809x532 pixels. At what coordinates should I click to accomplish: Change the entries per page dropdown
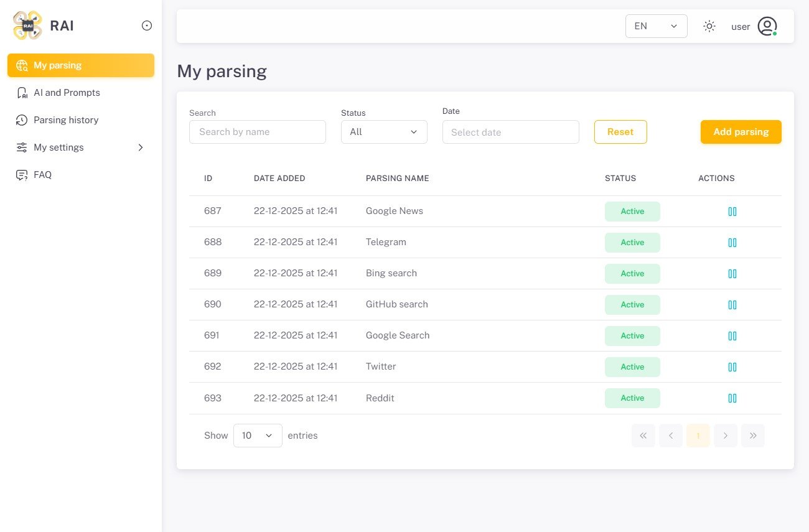[258, 436]
